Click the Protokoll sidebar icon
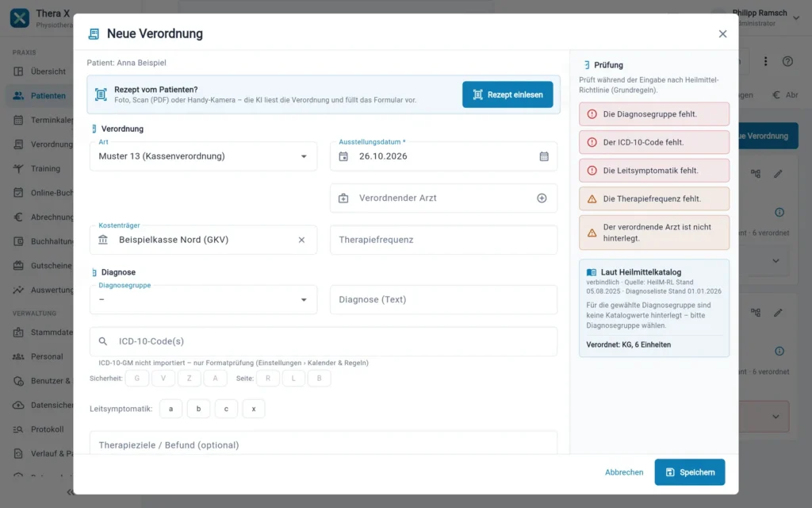Viewport: 812px width, 508px height. 18,429
